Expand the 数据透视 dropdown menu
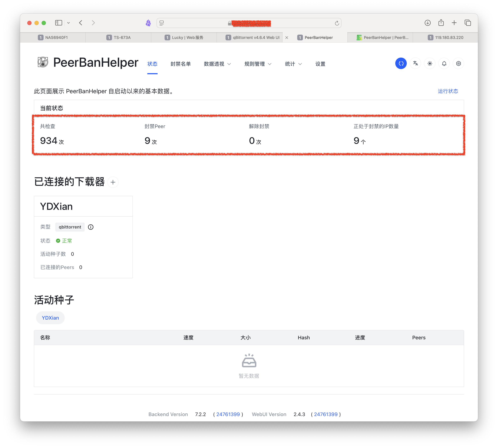 (217, 64)
